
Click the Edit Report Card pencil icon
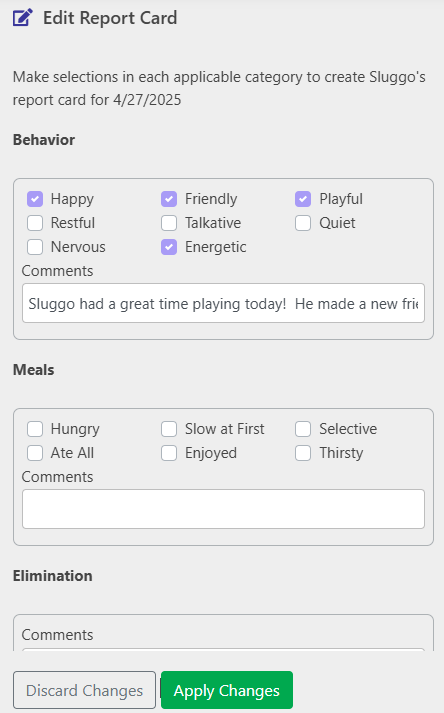coord(23,18)
